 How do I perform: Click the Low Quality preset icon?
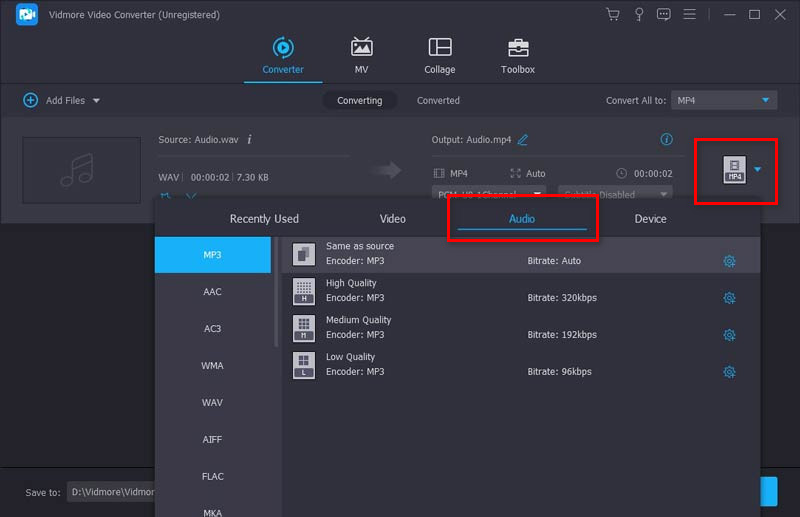click(304, 365)
